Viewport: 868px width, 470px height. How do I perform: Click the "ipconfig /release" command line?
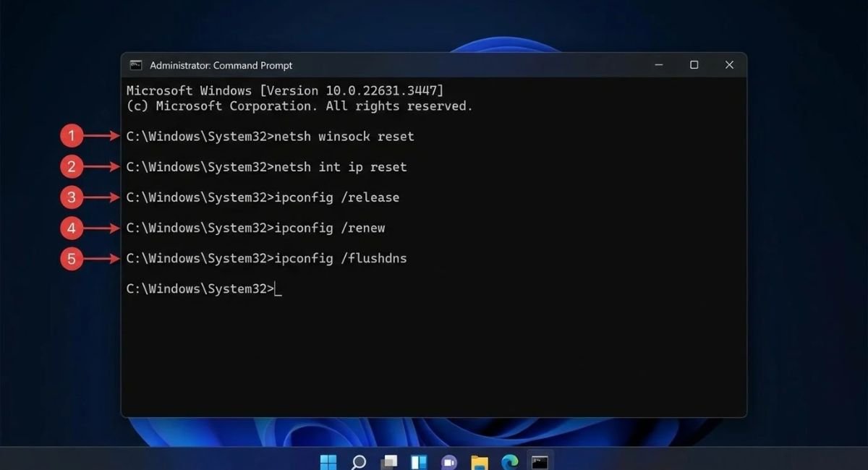coord(263,197)
